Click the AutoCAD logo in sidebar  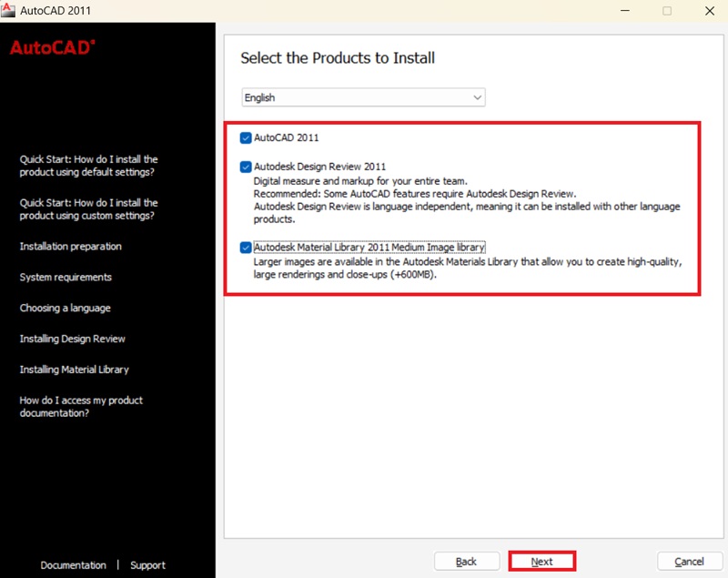pyautogui.click(x=52, y=48)
